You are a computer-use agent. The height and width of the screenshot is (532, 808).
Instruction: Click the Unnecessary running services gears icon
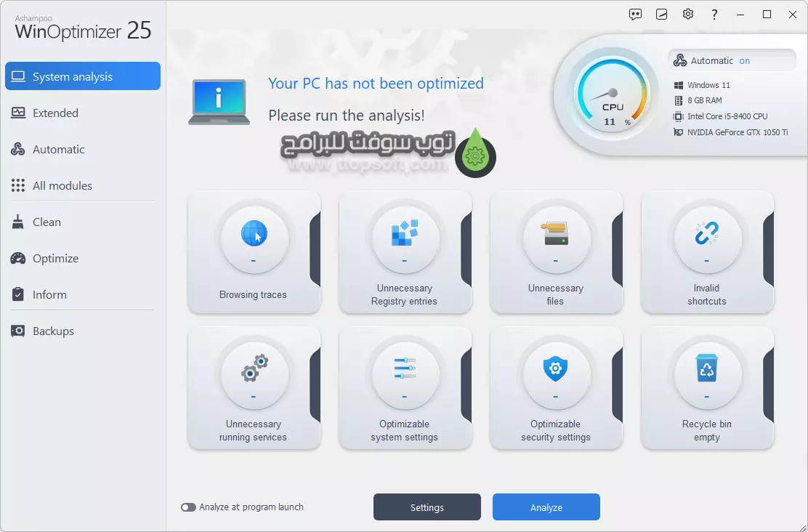pyautogui.click(x=254, y=368)
